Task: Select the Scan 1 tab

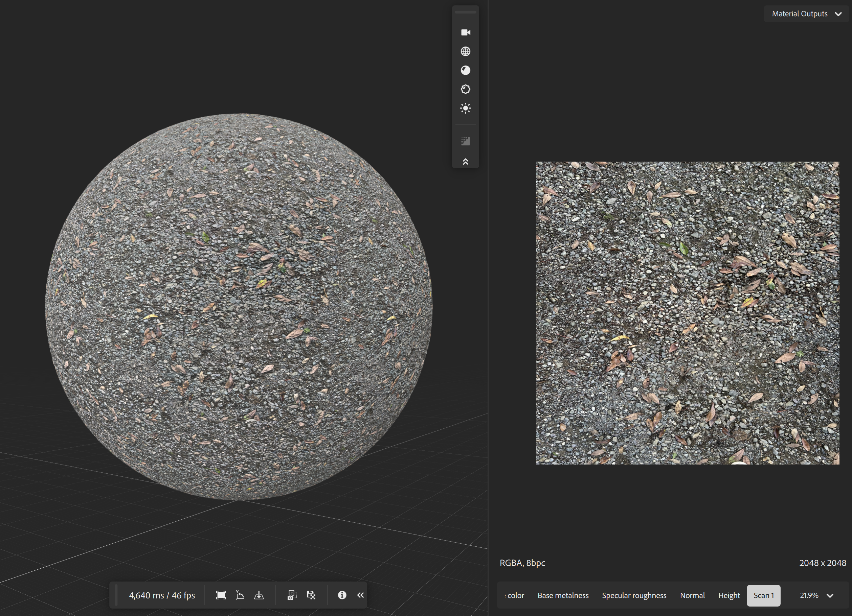Action: (x=763, y=595)
